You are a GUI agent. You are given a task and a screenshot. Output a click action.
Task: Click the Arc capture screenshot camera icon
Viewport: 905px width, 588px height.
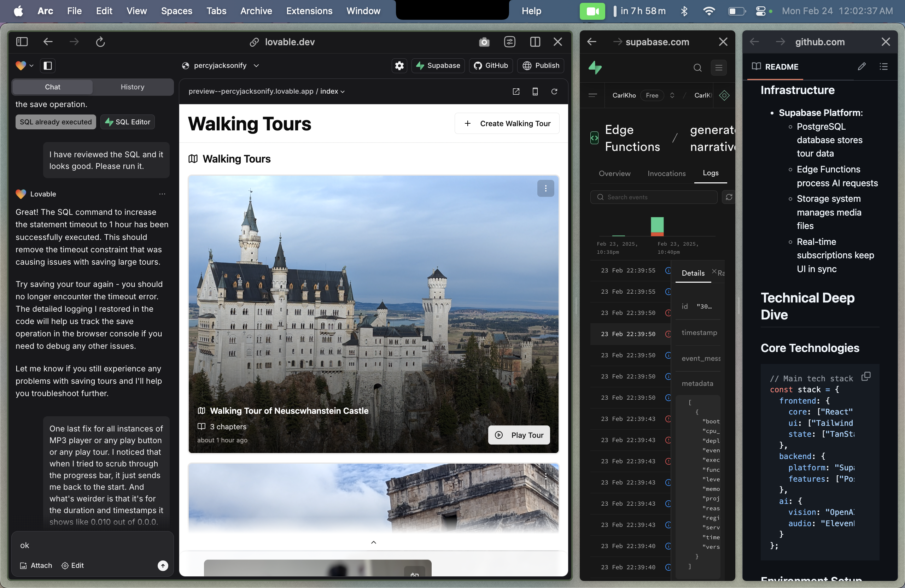point(484,42)
